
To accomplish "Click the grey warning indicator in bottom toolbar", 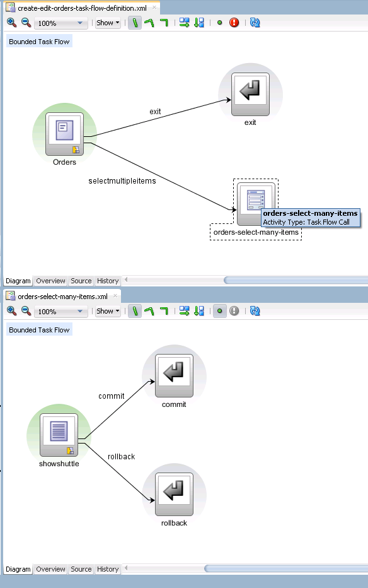I will pos(234,311).
